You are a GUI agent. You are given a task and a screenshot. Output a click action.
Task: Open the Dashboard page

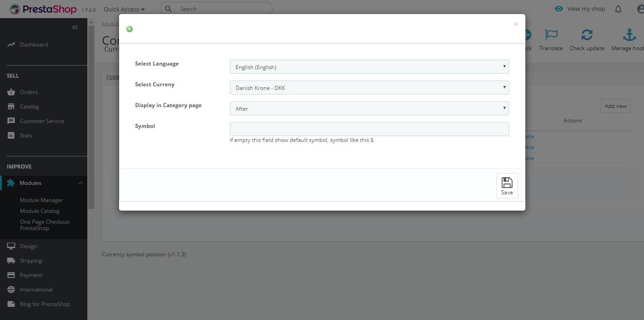[34, 45]
